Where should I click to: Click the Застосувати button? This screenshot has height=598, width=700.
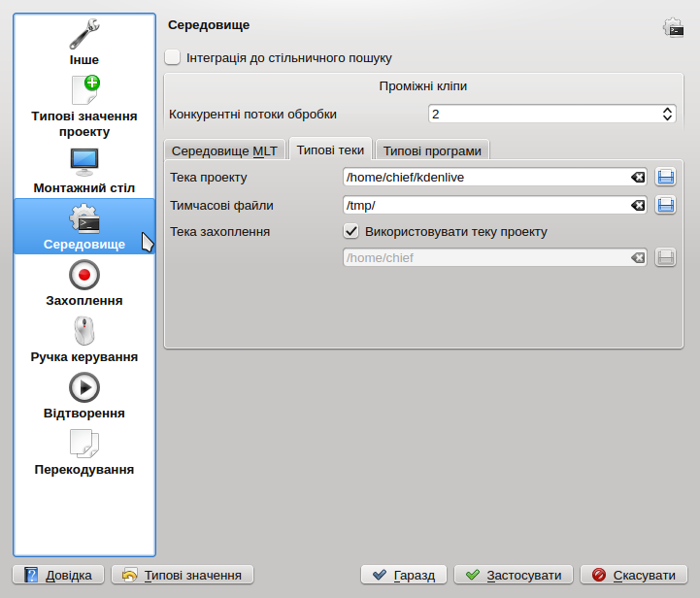coord(514,575)
